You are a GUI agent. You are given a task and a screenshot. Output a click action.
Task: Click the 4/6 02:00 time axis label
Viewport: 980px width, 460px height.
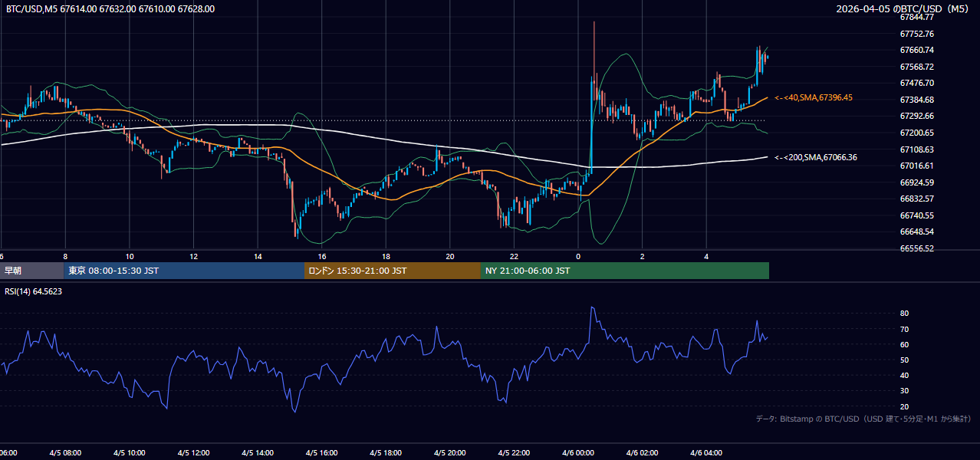[x=642, y=453]
